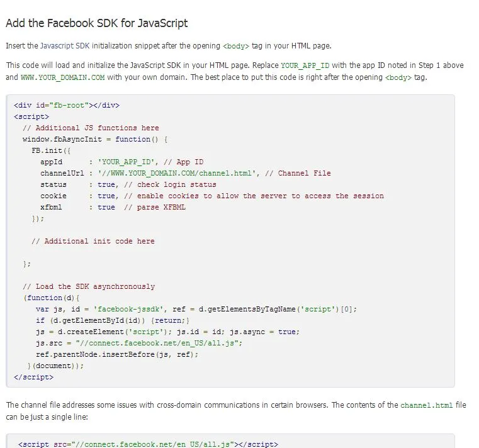This screenshot has width=479, height=448.
Task: Click the <body> tag in the first paragraph
Action: pyautogui.click(x=236, y=46)
